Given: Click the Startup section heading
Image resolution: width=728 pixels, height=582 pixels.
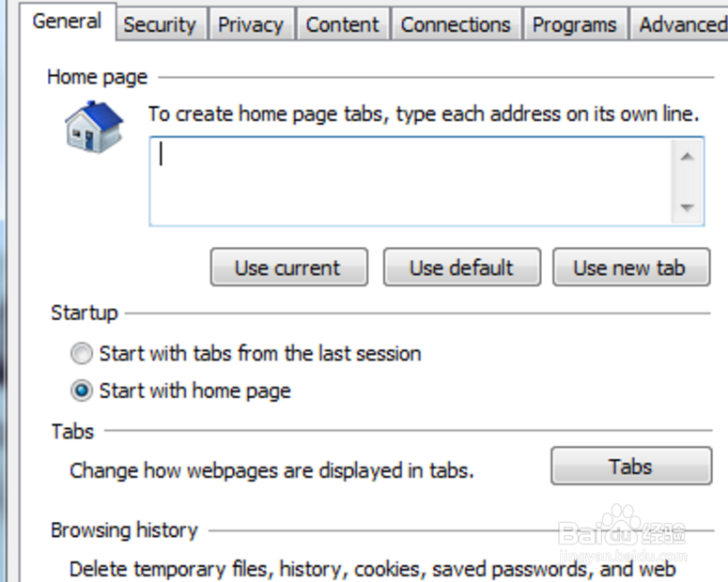Looking at the screenshot, I should 85,313.
